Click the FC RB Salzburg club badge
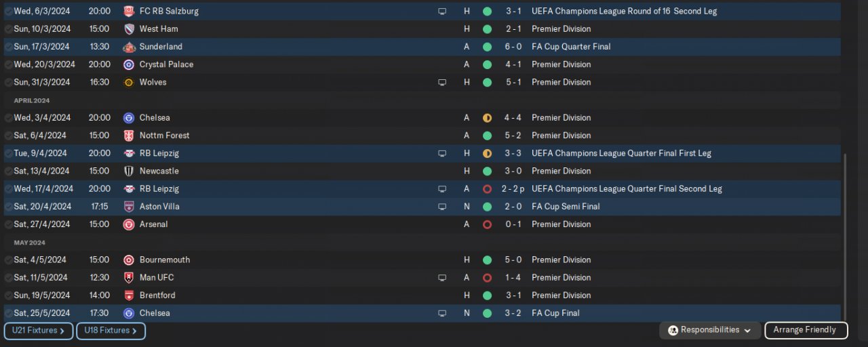 click(x=129, y=12)
